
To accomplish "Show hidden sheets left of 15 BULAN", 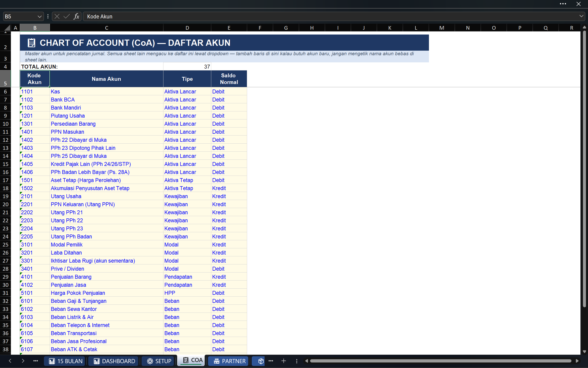I will (35, 361).
